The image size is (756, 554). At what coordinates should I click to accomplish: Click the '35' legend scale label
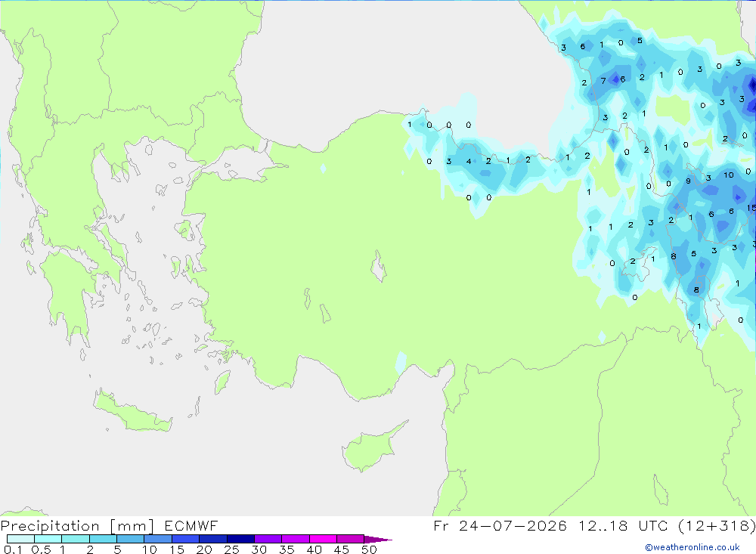click(287, 549)
